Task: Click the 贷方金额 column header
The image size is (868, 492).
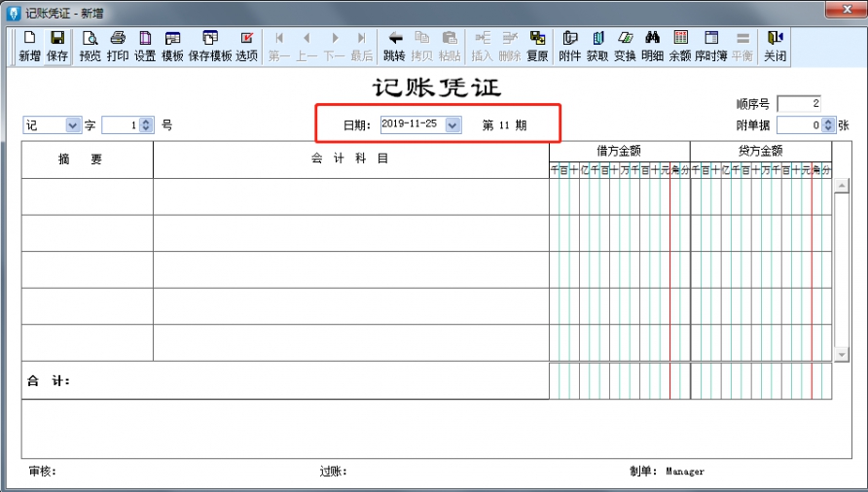Action: [761, 151]
